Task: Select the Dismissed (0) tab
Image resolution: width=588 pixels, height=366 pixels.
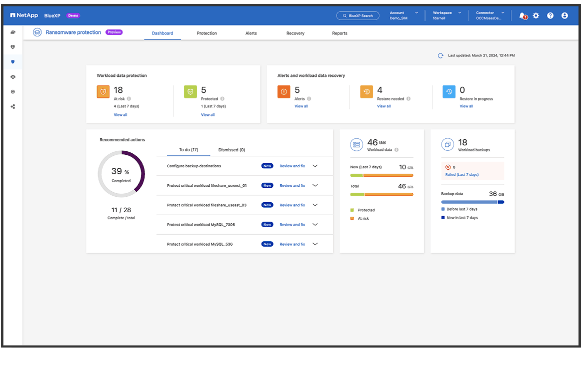Action: pos(232,150)
